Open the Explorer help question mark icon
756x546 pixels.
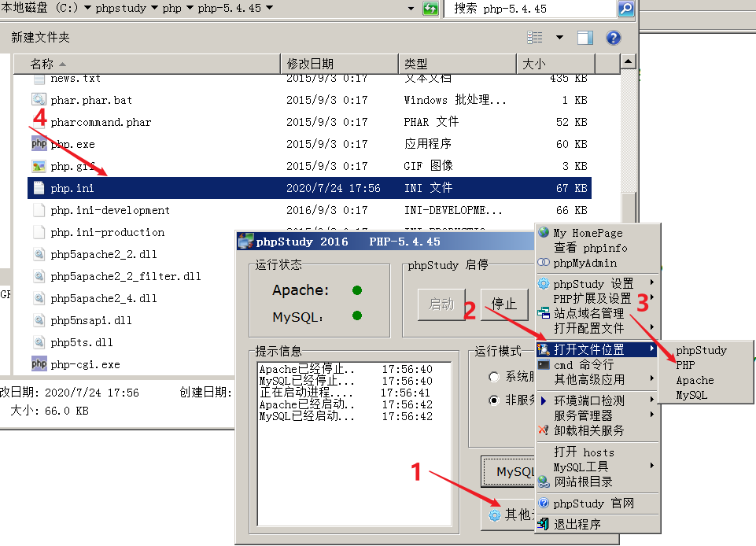click(614, 38)
